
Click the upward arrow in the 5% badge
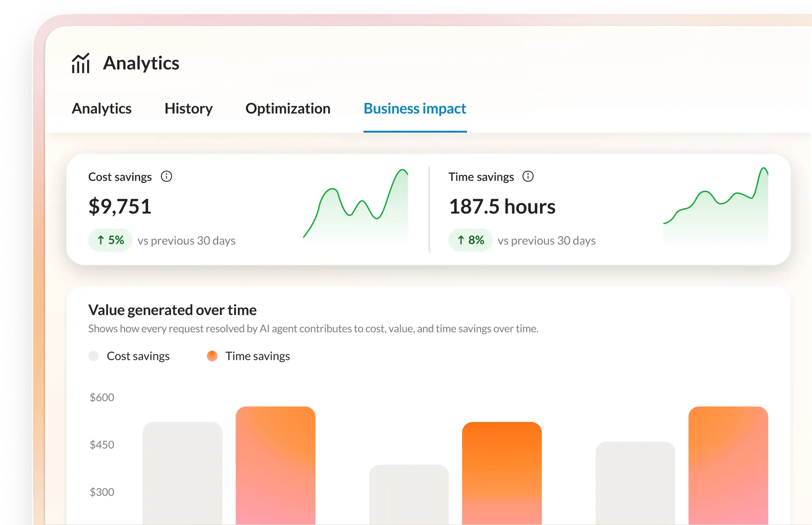tap(101, 240)
